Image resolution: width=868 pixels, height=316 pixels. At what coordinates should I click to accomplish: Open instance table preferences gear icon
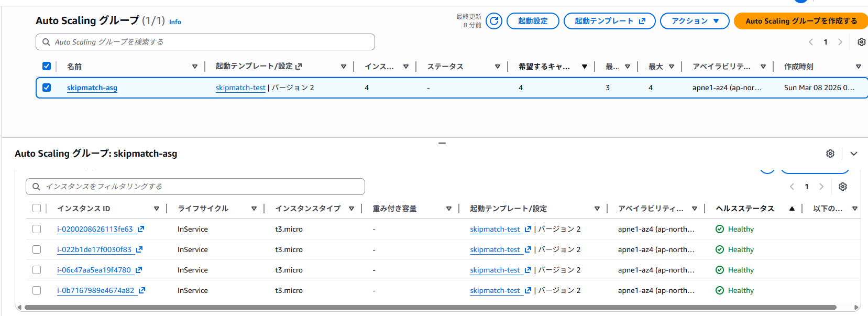coord(843,187)
